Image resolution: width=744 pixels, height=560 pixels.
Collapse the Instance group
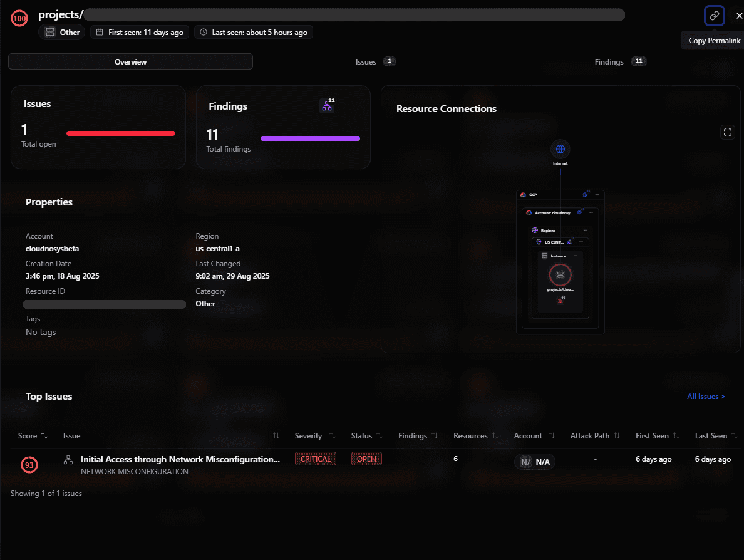[576, 256]
